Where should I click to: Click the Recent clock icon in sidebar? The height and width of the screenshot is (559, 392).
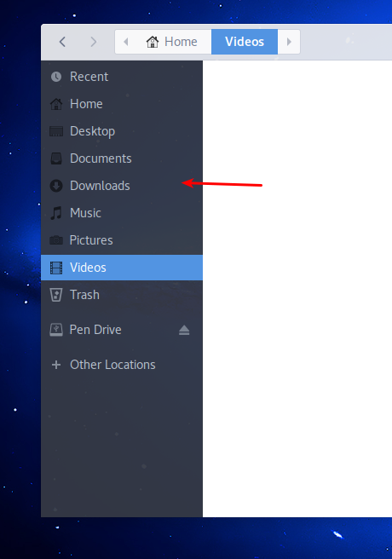[56, 77]
